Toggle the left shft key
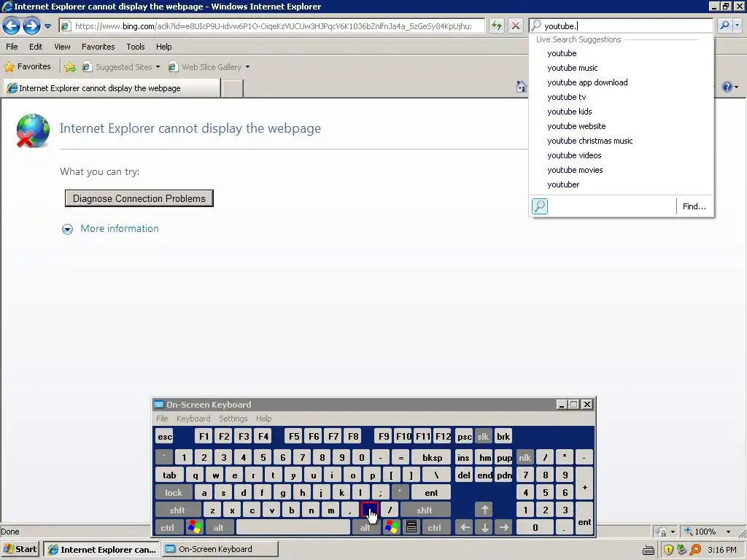The width and height of the screenshot is (747, 560). 177,510
